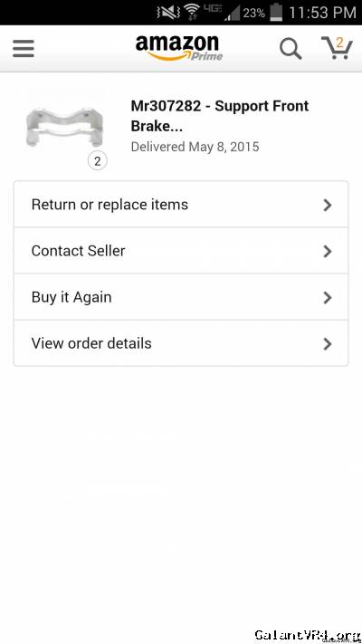The image size is (362, 644).
Task: Open View order details
Action: 181,343
